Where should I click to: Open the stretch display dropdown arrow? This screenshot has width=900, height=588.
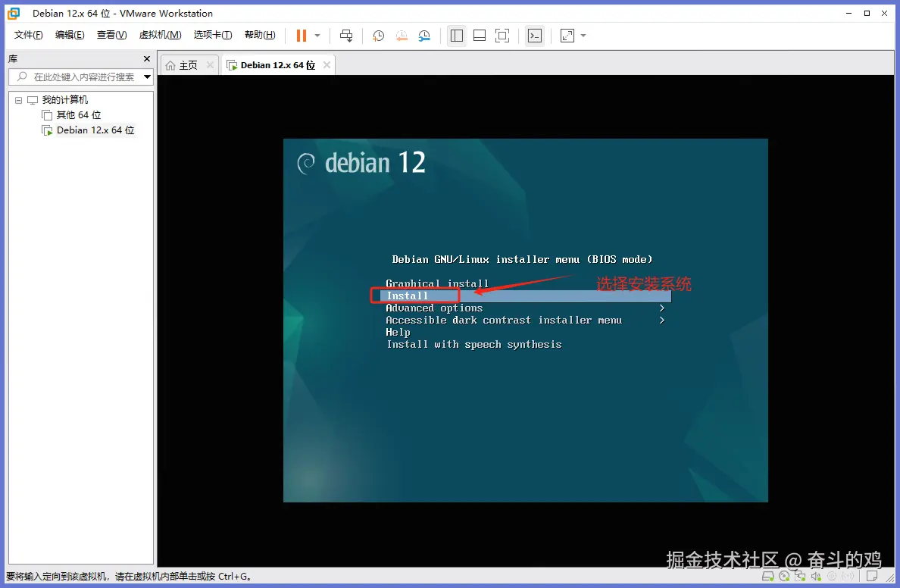583,36
